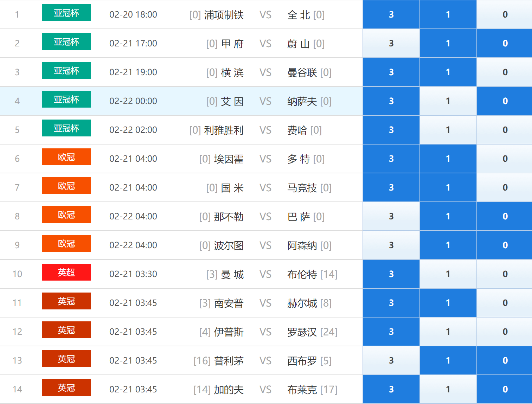Toggle draw option 1 for 南安普 vs 赫尔城

click(x=448, y=303)
